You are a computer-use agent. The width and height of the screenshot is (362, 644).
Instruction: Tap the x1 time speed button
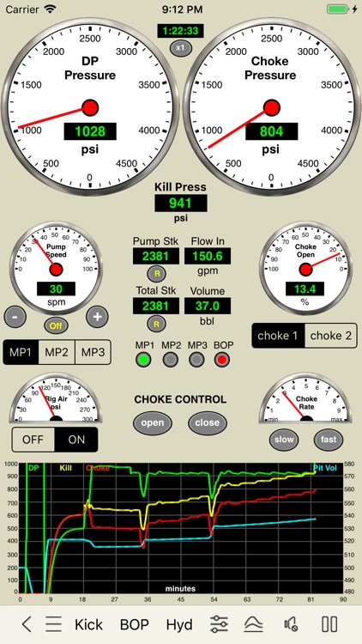[181, 47]
